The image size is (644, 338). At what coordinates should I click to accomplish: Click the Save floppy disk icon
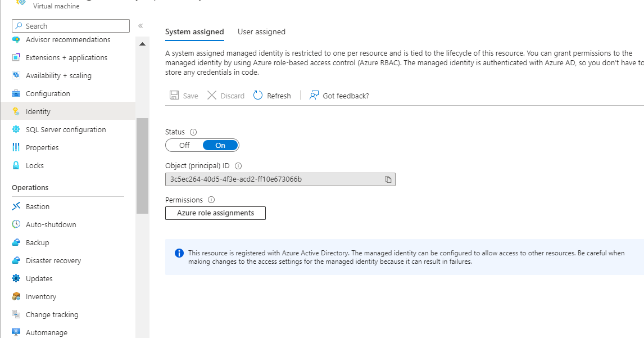coord(174,96)
